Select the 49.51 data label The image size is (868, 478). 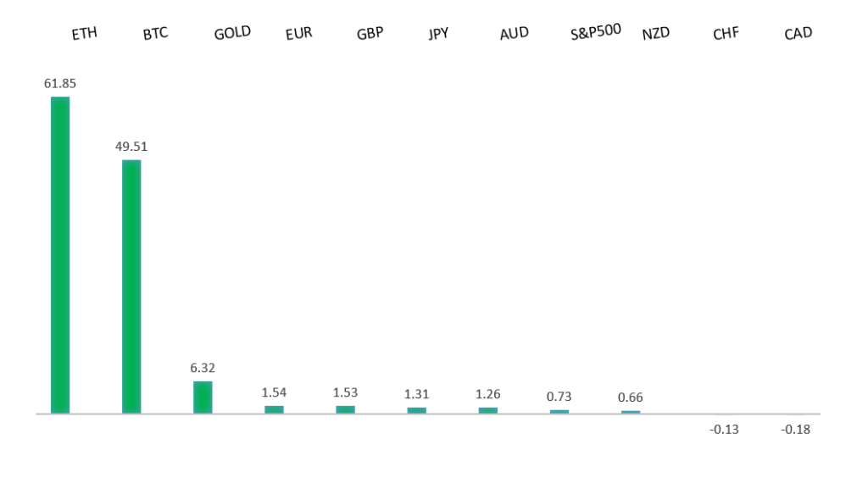tap(131, 147)
